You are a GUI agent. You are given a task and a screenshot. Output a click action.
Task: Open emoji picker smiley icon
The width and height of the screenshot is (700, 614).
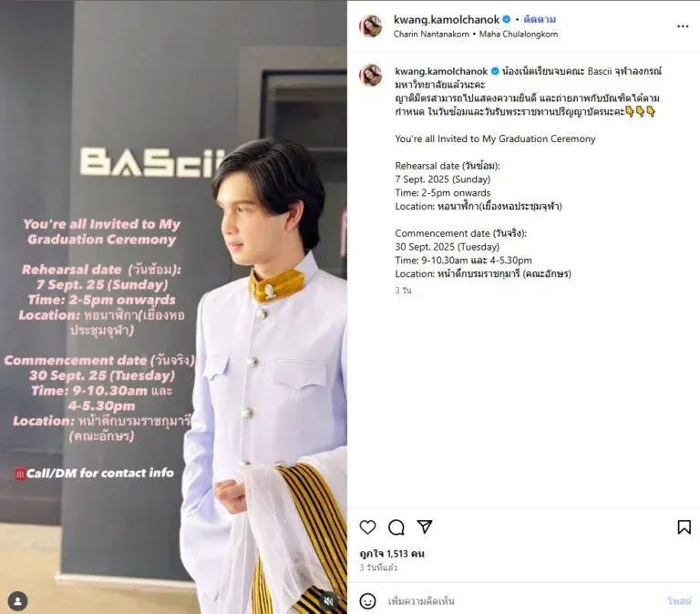click(x=367, y=601)
